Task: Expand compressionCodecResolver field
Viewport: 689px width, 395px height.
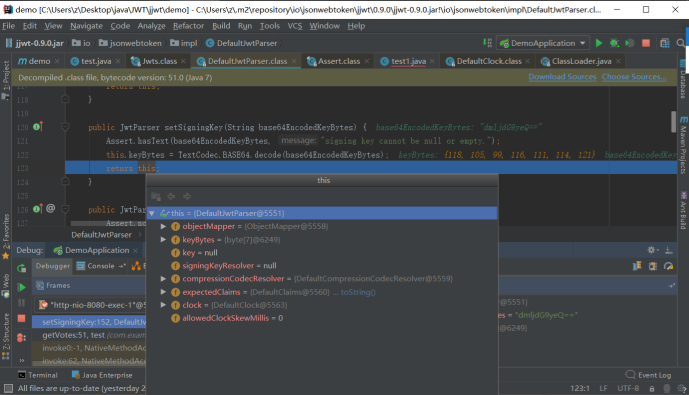Action: [x=163, y=279]
